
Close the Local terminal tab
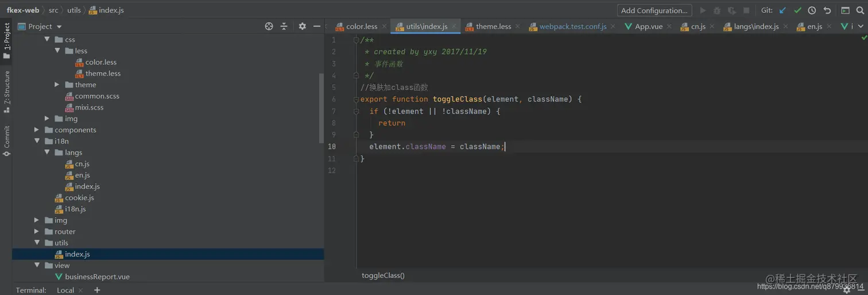pos(81,290)
